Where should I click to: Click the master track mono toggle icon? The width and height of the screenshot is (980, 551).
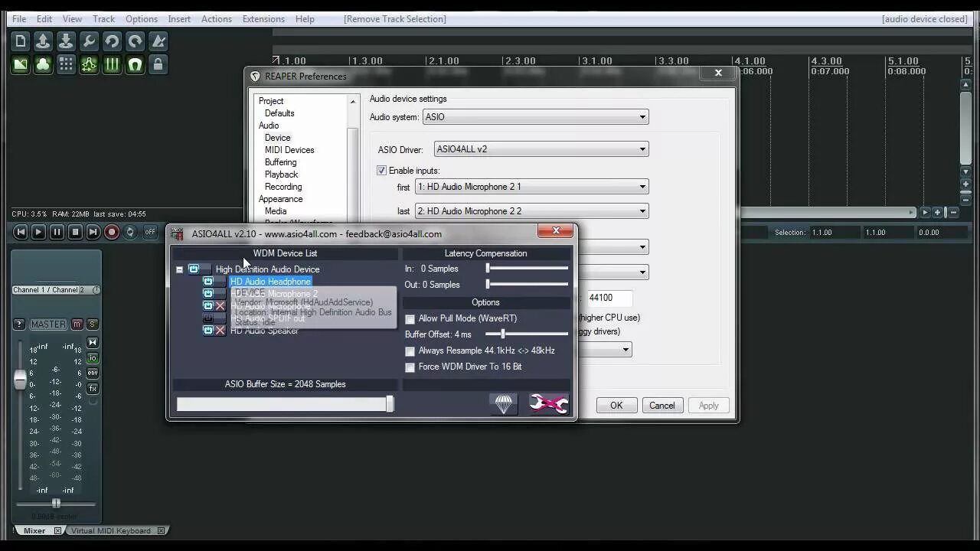[93, 343]
